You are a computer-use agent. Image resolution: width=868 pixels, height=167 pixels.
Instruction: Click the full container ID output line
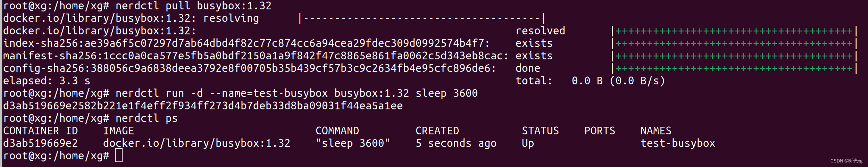(x=203, y=106)
